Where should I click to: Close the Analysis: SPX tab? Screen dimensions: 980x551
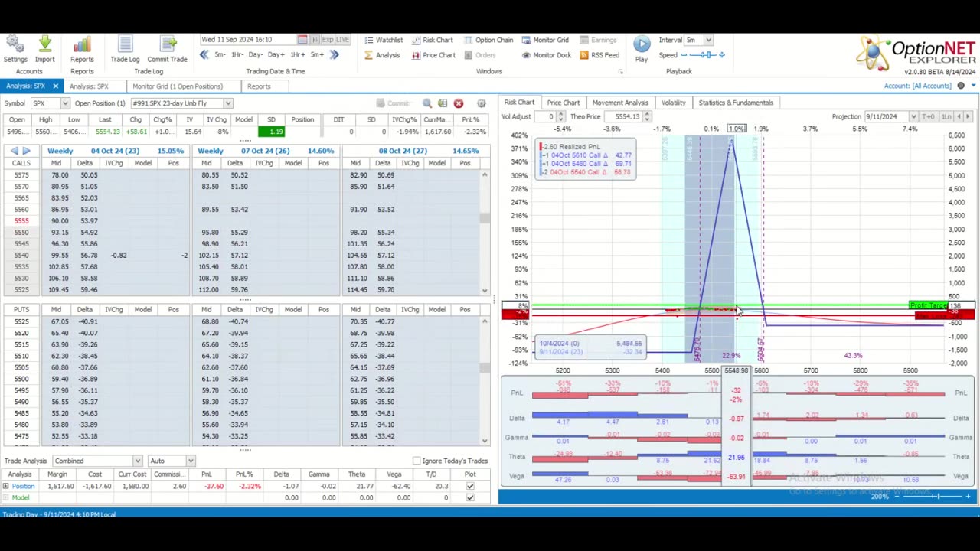(55, 86)
